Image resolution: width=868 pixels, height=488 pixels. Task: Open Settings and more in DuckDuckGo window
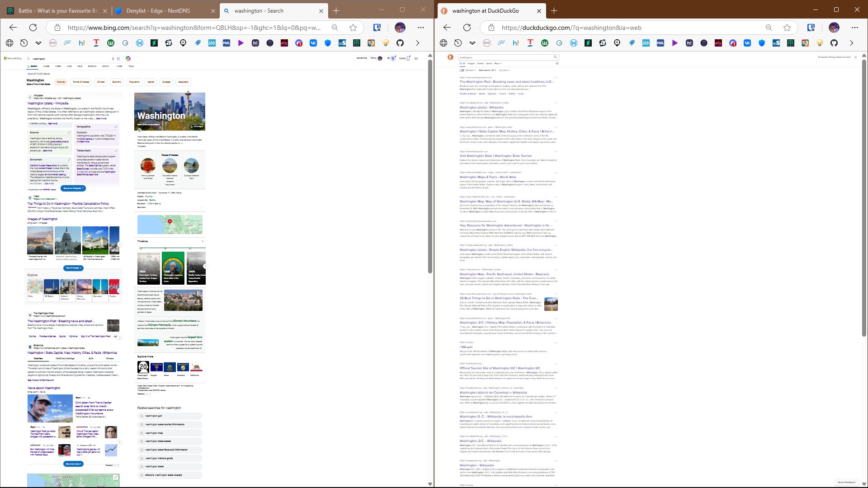click(855, 28)
